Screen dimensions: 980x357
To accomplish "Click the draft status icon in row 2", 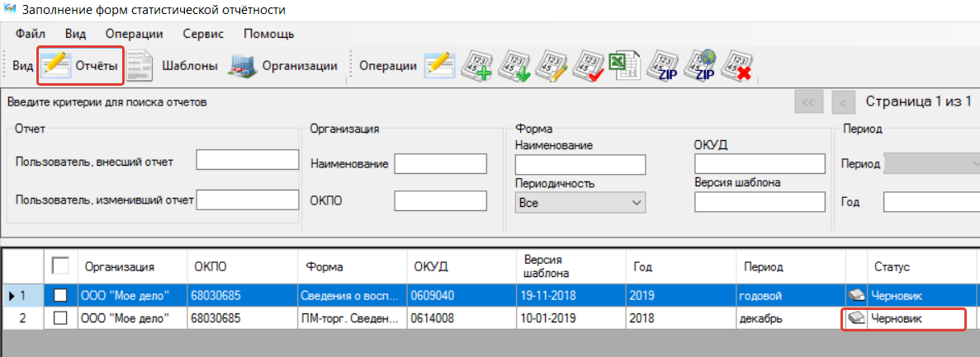I will [855, 318].
